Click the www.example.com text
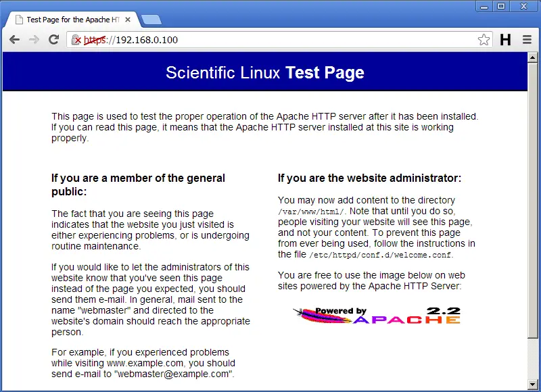This screenshot has height=392, width=541. click(x=145, y=364)
